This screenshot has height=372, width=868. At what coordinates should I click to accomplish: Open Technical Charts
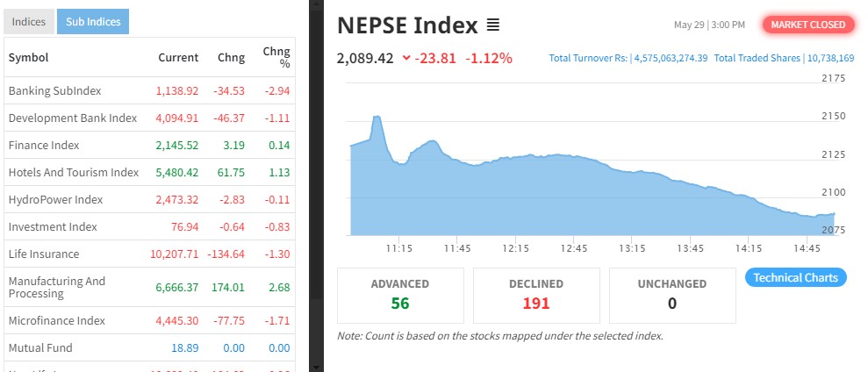(796, 278)
